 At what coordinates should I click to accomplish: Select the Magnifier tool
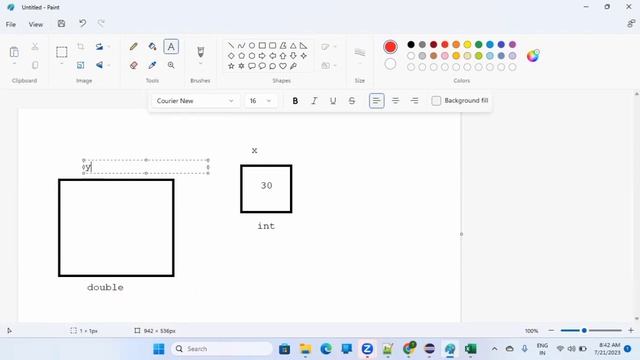click(171, 65)
